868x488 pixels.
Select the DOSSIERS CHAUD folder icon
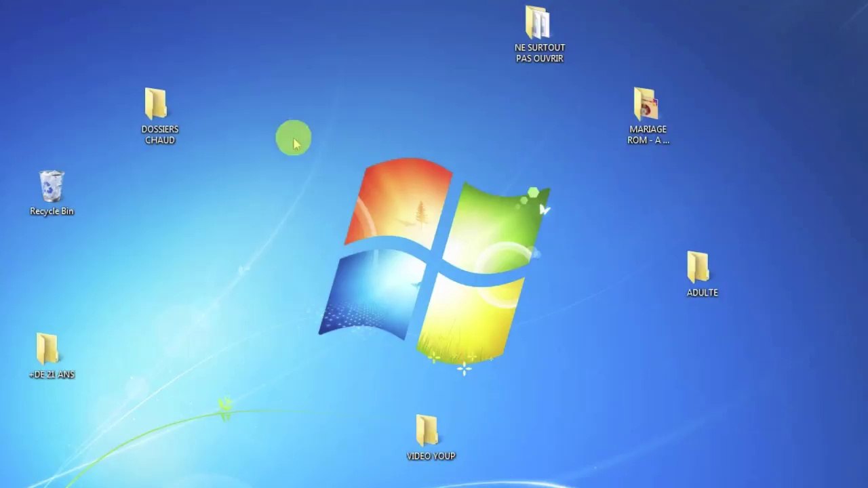tap(156, 104)
